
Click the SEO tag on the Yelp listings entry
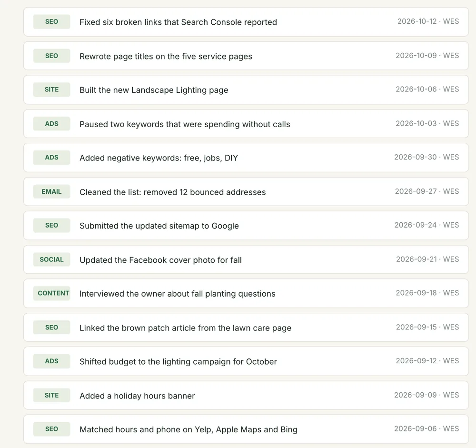pyautogui.click(x=51, y=429)
